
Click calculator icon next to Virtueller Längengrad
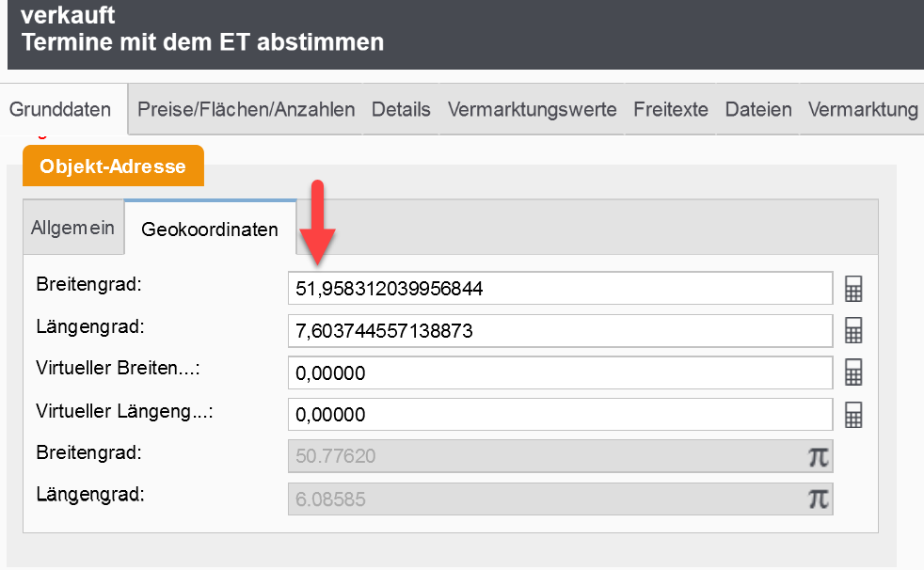(853, 415)
